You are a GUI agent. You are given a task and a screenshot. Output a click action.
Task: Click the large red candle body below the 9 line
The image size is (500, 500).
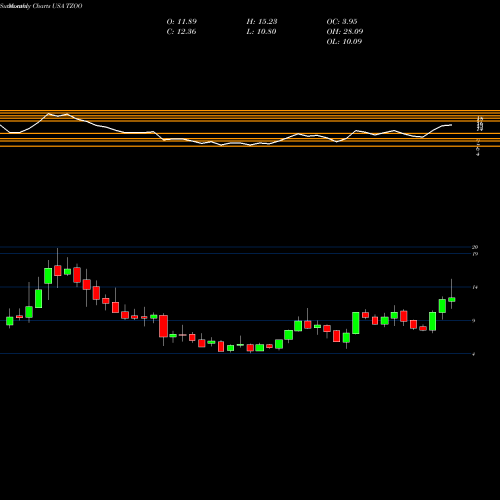click(163, 326)
